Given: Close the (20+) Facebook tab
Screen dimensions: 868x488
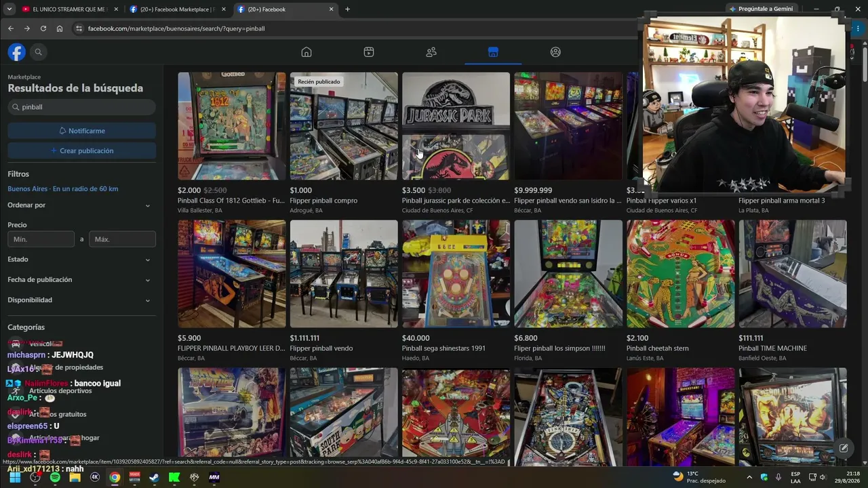Looking at the screenshot, I should tap(331, 9).
